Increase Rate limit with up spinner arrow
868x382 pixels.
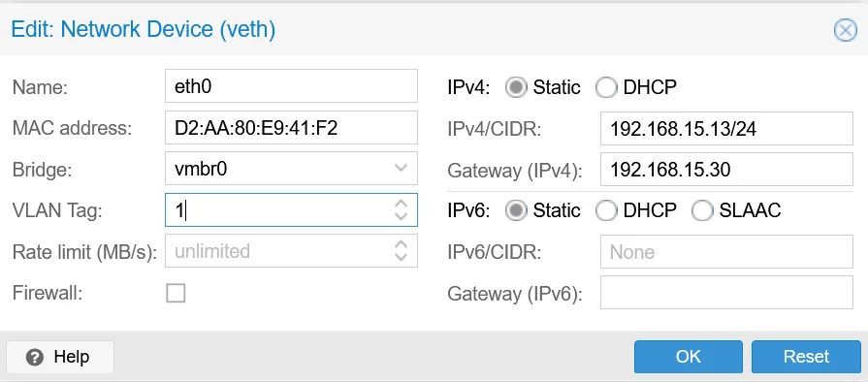401,244
